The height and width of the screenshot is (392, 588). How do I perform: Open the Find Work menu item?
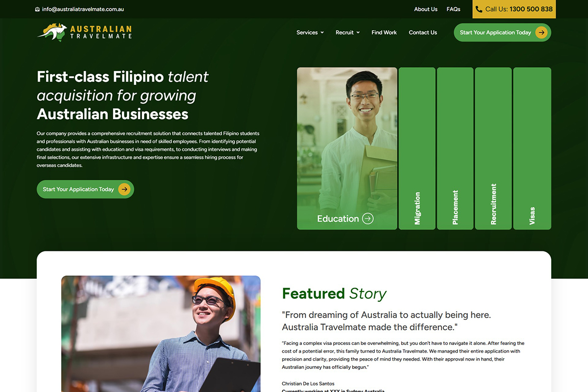point(384,32)
